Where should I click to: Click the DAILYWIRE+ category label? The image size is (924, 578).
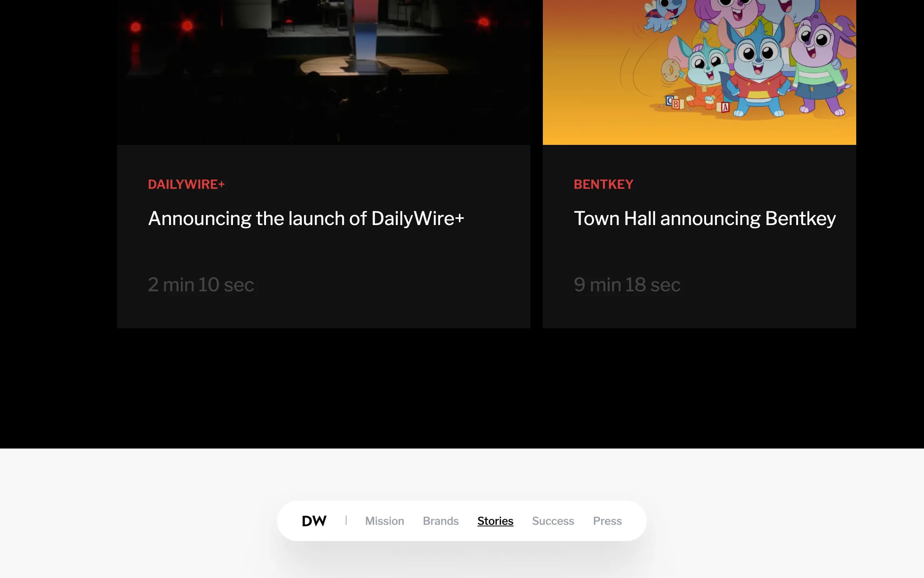pyautogui.click(x=186, y=184)
